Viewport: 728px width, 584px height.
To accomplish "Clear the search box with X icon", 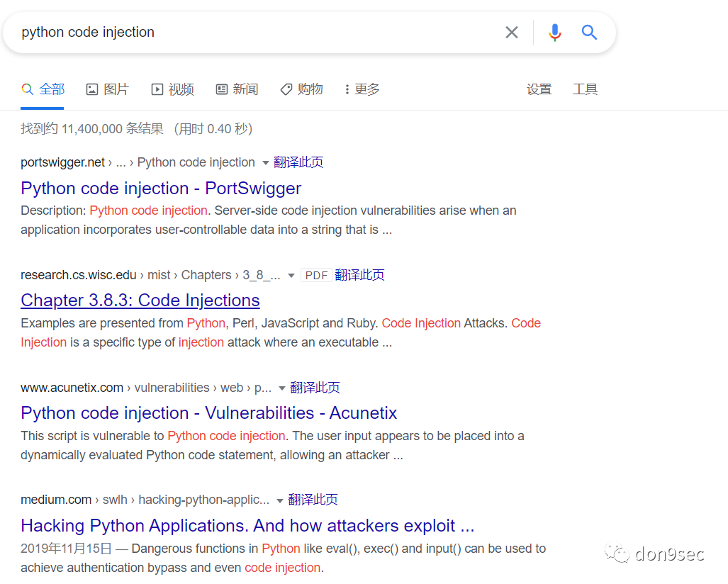I will pyautogui.click(x=512, y=33).
